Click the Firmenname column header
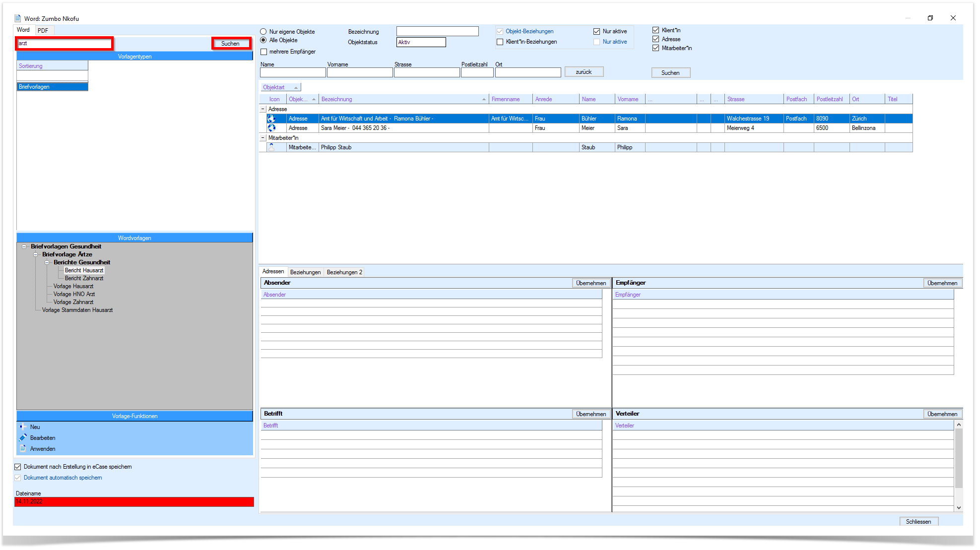 coord(511,99)
